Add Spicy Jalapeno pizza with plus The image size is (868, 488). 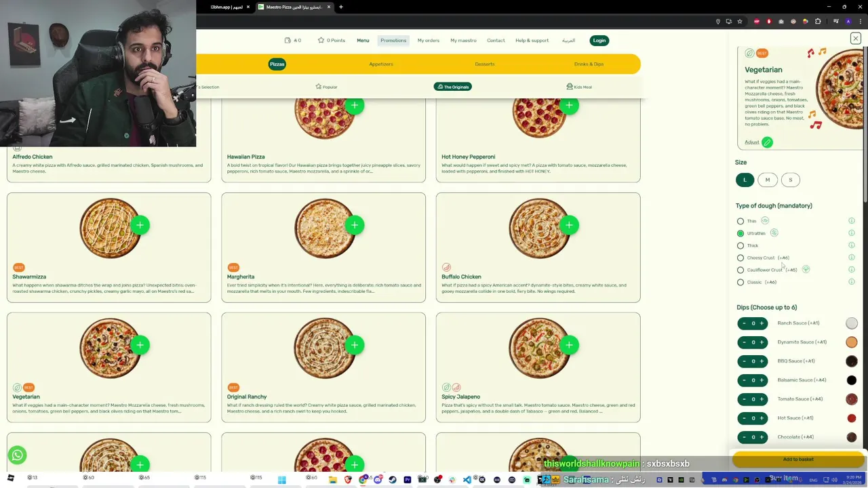click(x=569, y=345)
